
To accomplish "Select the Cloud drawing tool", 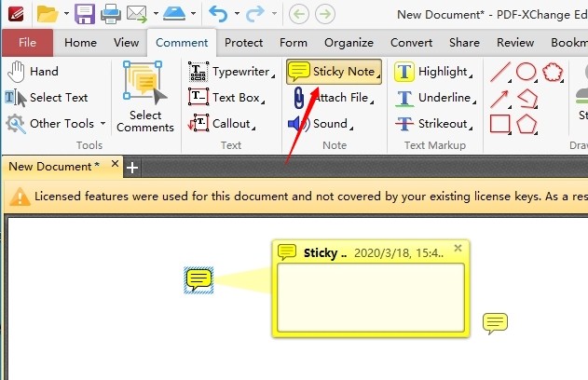I will click(553, 72).
